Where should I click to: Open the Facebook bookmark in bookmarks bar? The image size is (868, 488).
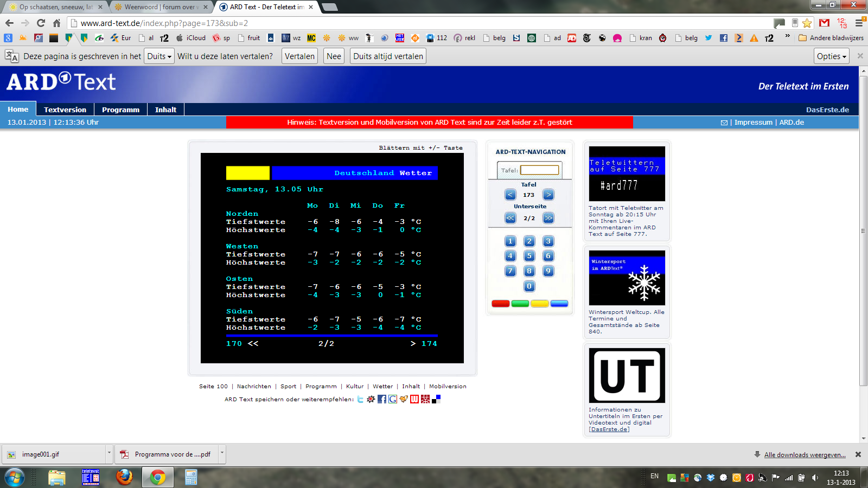pyautogui.click(x=724, y=38)
